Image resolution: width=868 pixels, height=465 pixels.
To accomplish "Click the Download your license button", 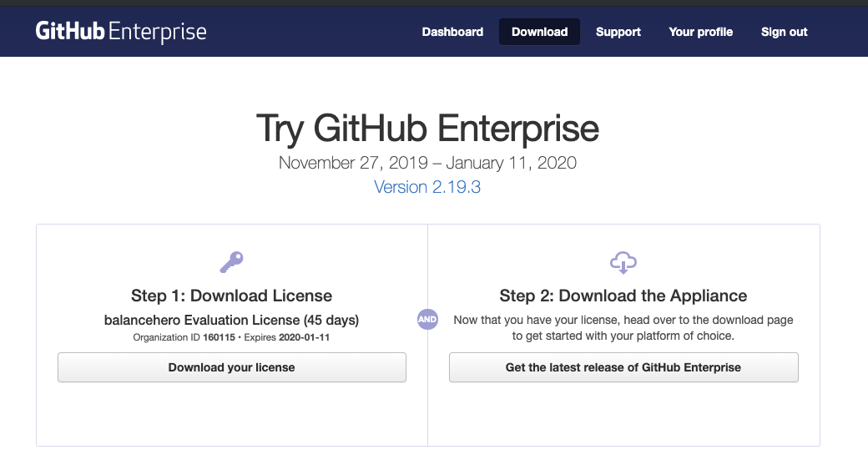I will pos(232,367).
